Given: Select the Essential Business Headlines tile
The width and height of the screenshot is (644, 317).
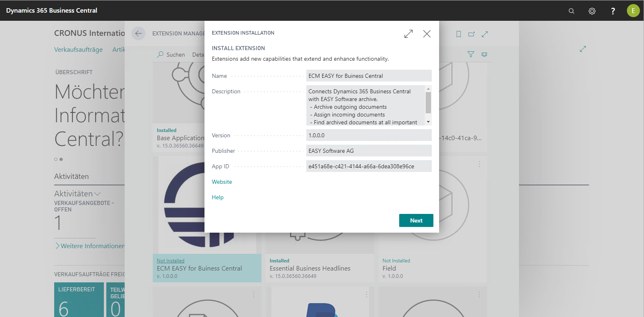Looking at the screenshot, I should [x=319, y=268].
